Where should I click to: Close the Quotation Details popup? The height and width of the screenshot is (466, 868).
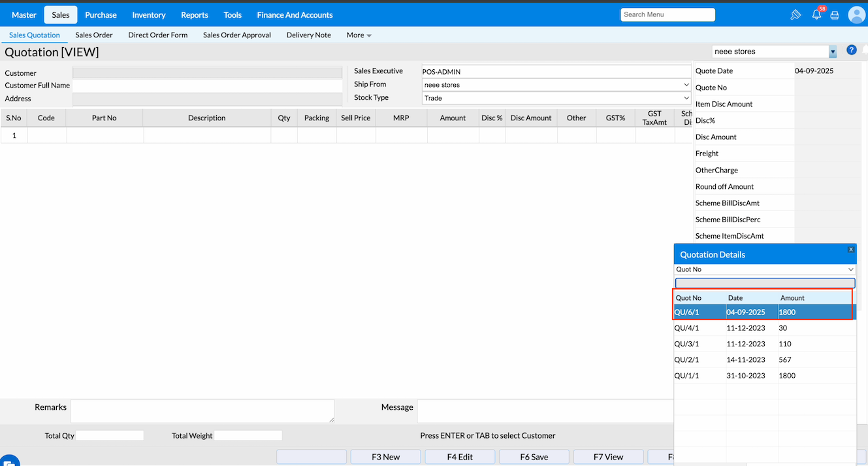[x=850, y=250]
